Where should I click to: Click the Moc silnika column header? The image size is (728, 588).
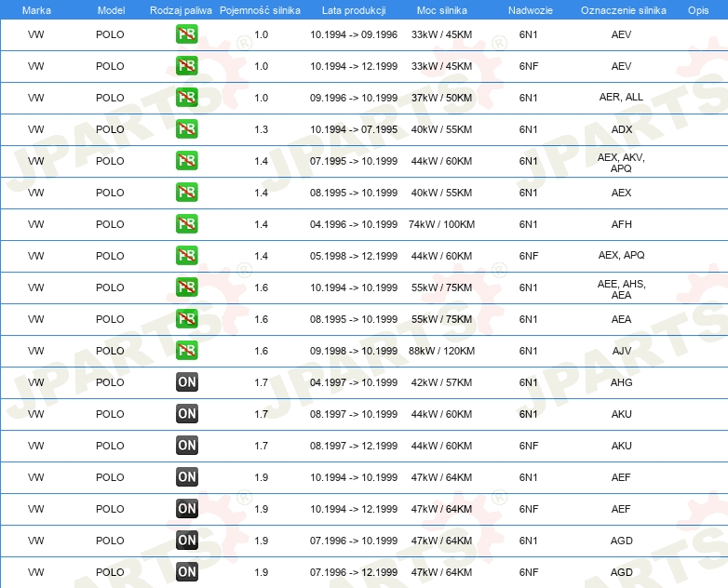pyautogui.click(x=441, y=10)
